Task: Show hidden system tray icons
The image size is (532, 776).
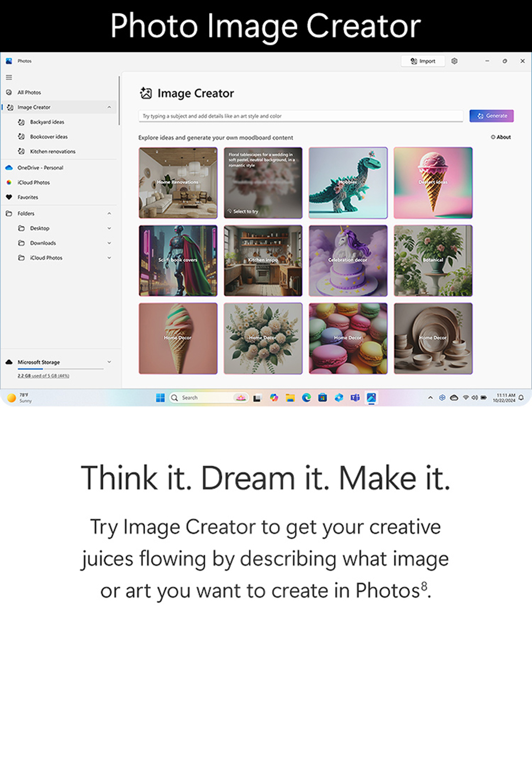Action: [x=430, y=397]
